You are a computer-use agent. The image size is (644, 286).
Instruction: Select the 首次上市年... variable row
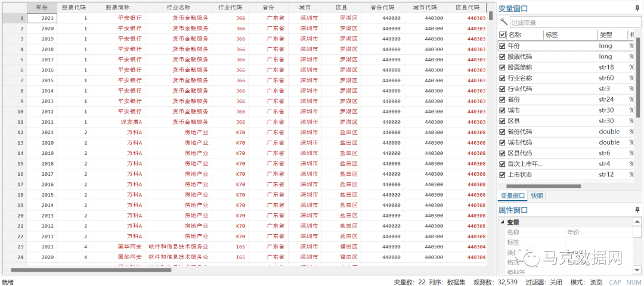567,164
